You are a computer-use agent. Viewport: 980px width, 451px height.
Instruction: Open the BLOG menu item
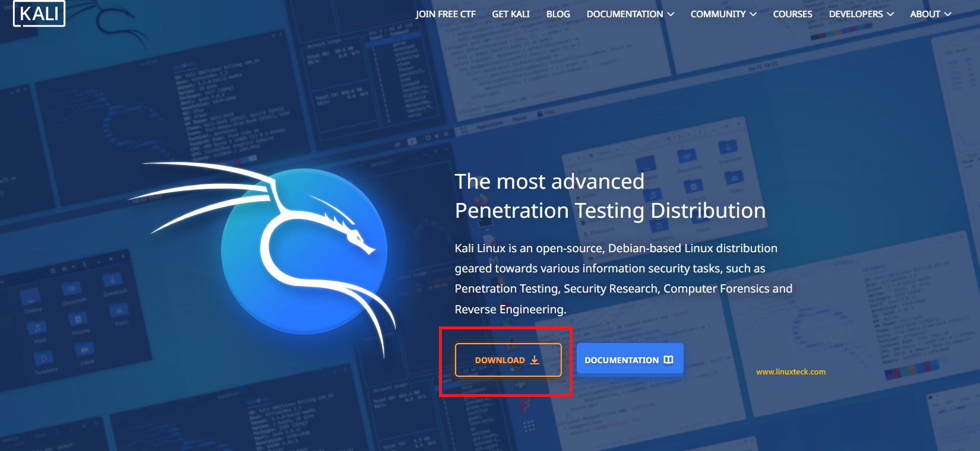(558, 14)
